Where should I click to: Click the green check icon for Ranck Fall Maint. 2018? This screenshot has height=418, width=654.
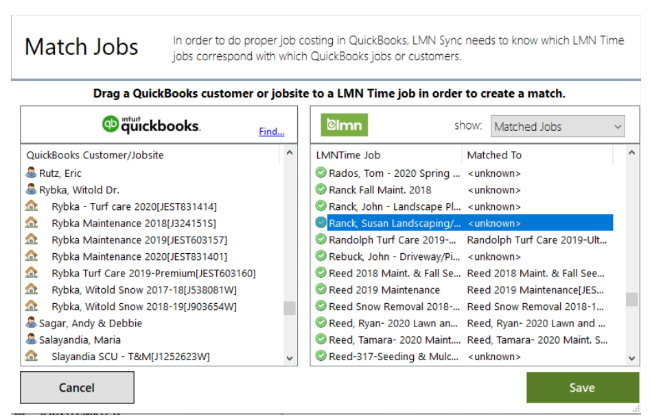pyautogui.click(x=321, y=189)
